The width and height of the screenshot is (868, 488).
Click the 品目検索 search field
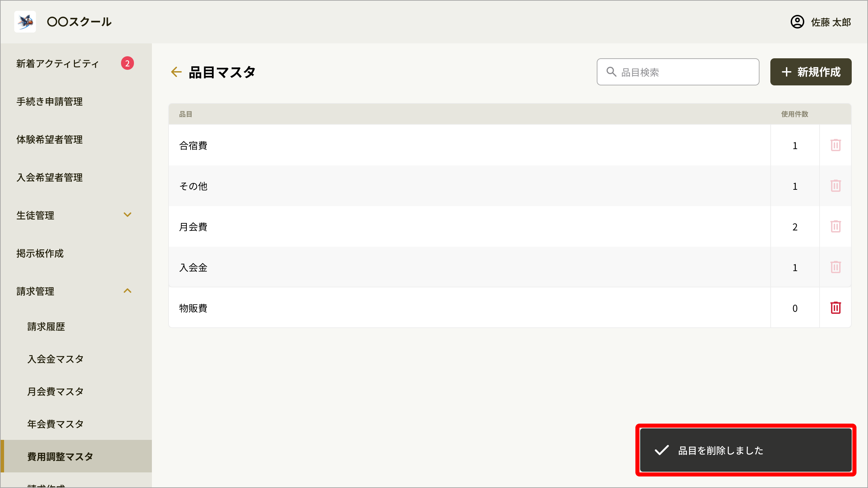tap(678, 72)
